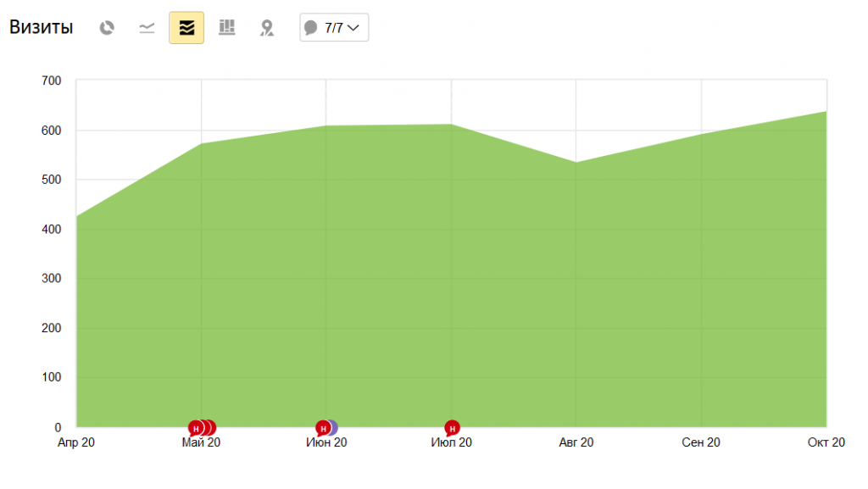Open the map chart view
The image size is (868, 489).
pos(267,28)
